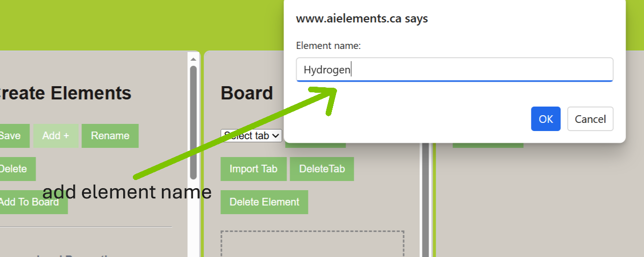
Task: Click the Element name text field
Action: pos(454,70)
